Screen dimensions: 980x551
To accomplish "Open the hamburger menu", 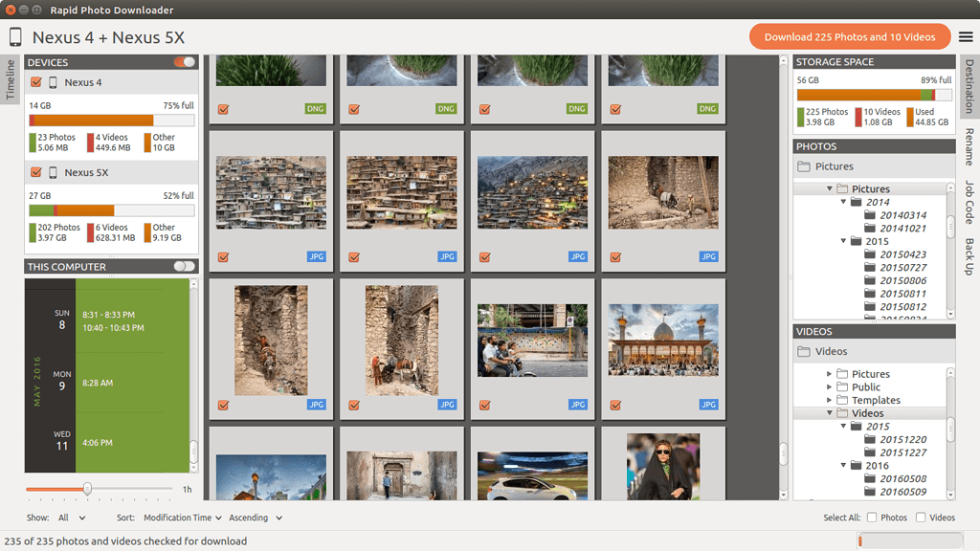I will pyautogui.click(x=965, y=36).
